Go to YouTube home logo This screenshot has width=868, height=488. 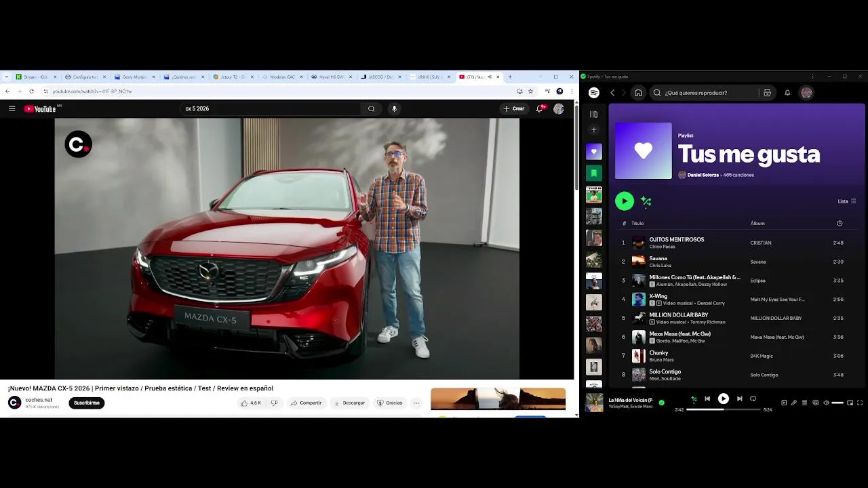pos(41,108)
